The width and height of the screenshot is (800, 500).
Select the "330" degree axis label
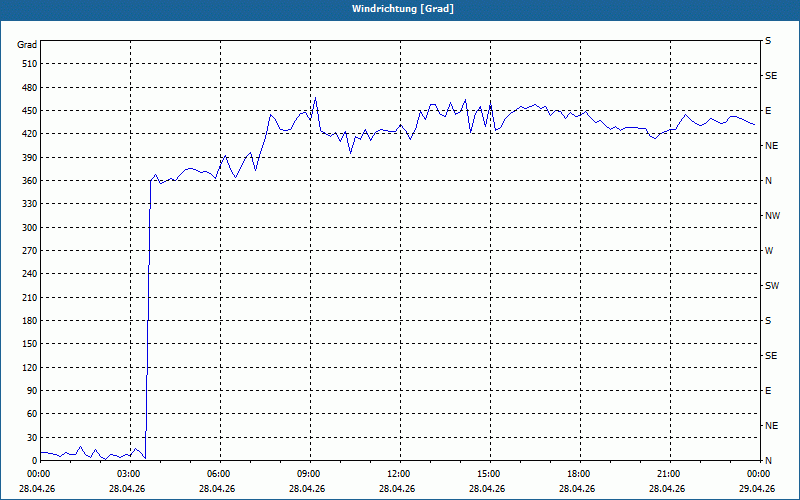pos(30,204)
